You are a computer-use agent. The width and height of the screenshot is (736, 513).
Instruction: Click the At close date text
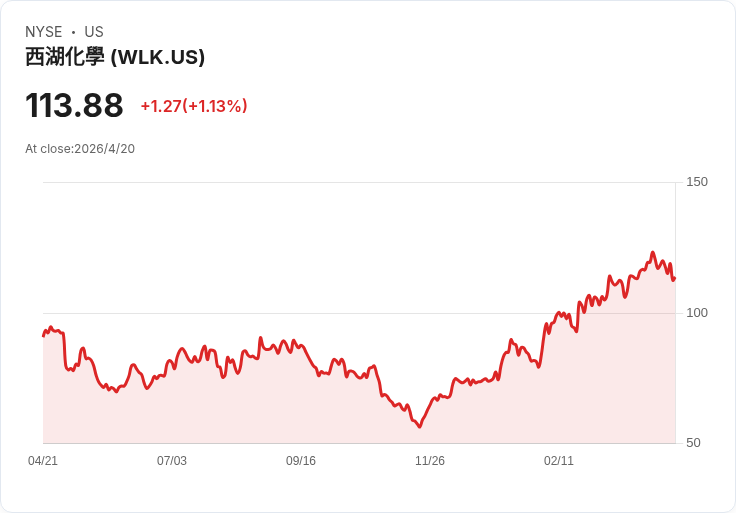[80, 149]
